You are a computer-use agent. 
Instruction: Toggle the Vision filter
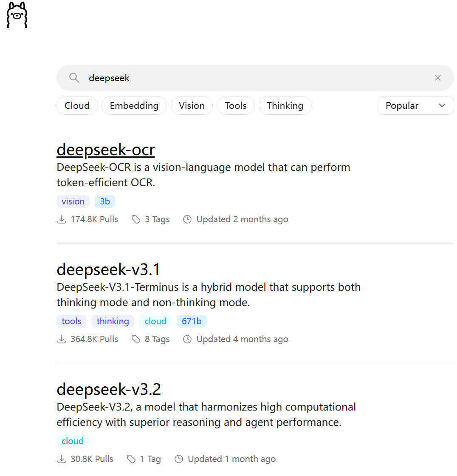coord(192,106)
